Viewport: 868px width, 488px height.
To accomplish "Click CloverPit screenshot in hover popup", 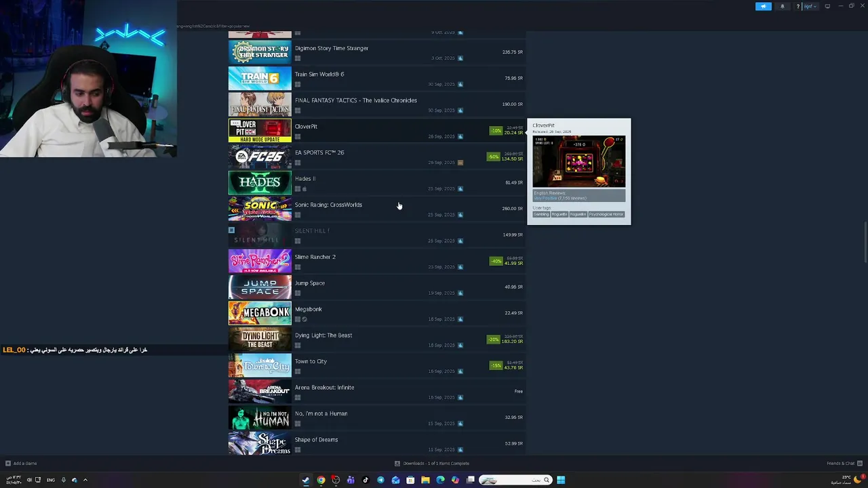I will [x=579, y=161].
